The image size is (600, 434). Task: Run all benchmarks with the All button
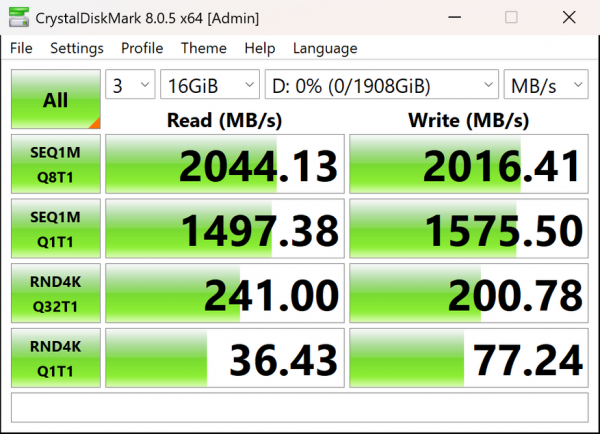pos(56,99)
